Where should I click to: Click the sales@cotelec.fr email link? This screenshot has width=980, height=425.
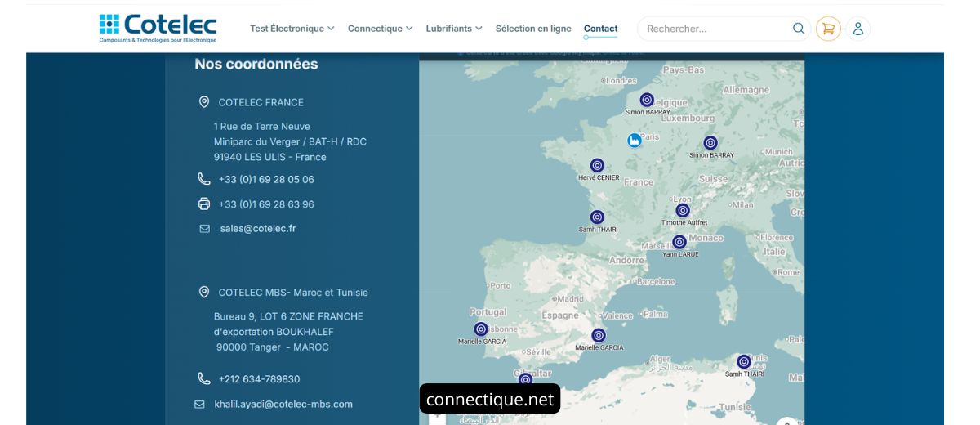point(257,229)
